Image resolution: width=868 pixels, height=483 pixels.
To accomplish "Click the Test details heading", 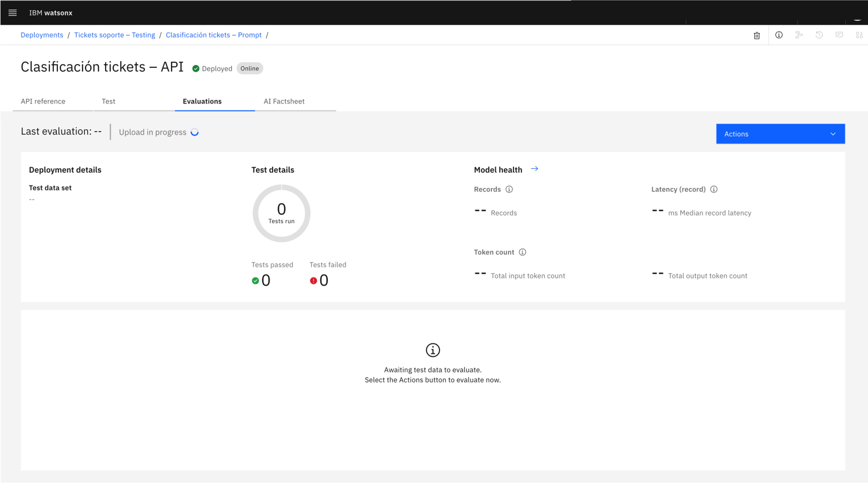I will (273, 170).
